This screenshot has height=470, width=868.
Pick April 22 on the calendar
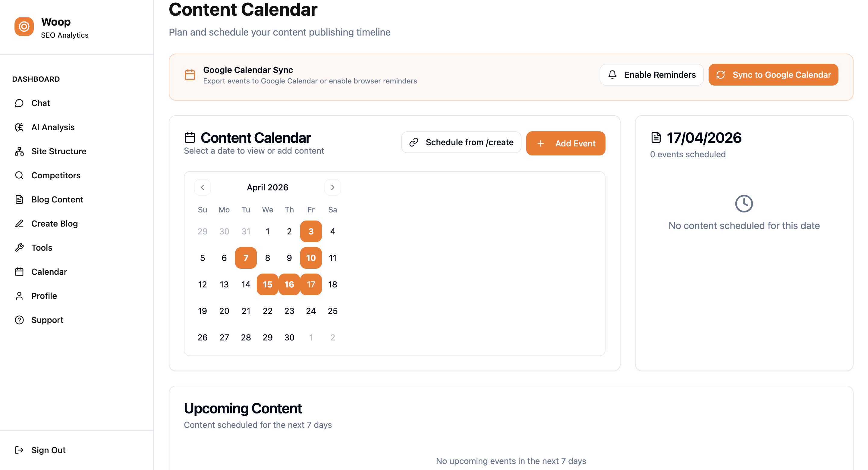click(x=268, y=311)
